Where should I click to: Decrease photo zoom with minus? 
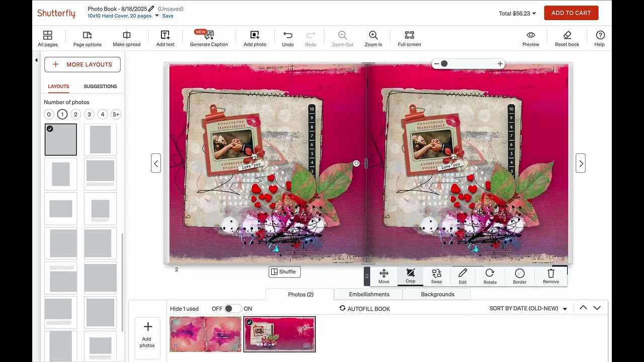pos(436,64)
